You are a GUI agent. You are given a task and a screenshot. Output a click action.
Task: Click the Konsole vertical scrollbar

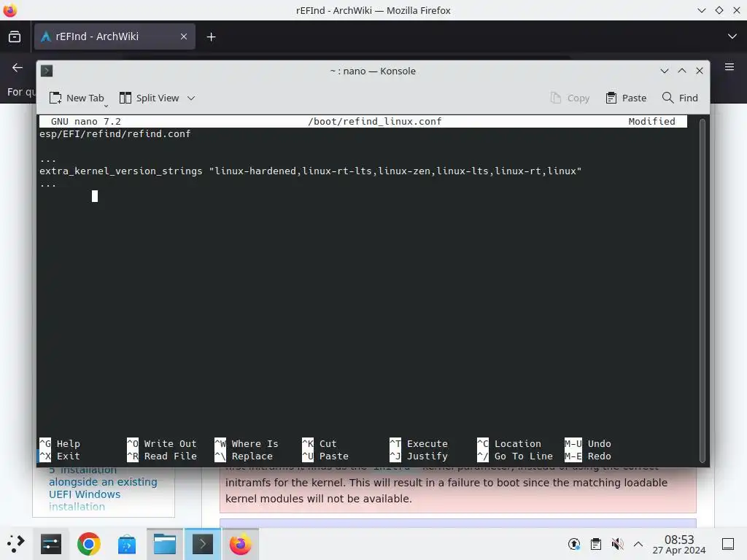click(x=703, y=290)
